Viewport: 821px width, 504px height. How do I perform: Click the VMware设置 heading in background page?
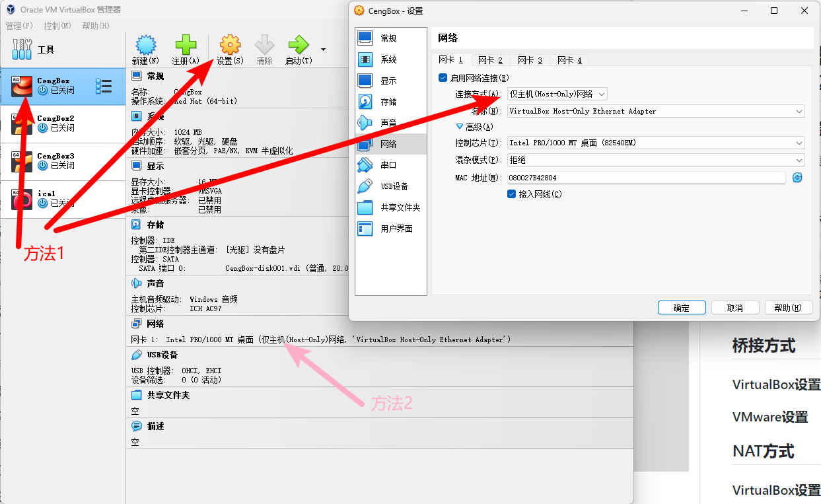point(770,417)
